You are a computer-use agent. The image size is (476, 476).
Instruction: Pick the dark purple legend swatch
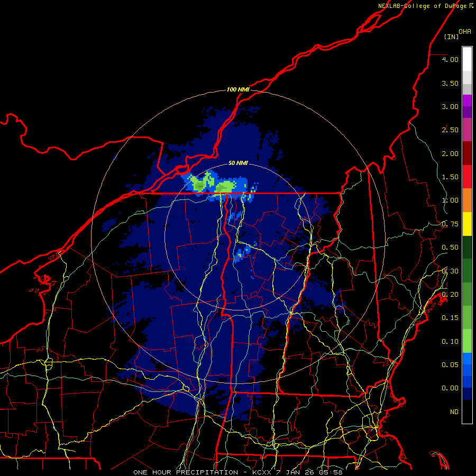tap(467, 112)
